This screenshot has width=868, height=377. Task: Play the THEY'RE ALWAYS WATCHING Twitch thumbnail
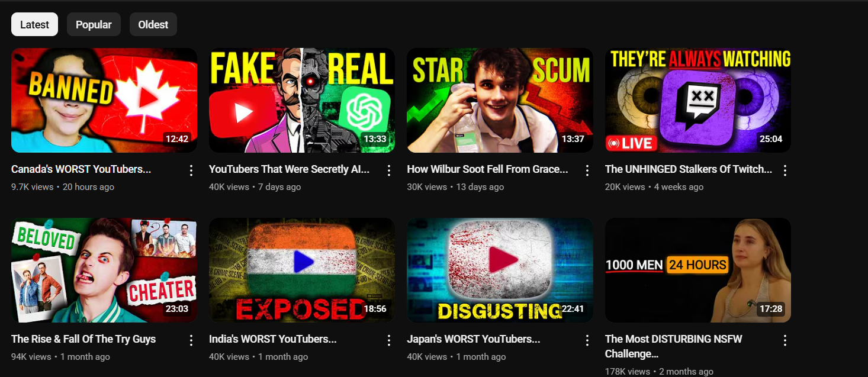coord(698,100)
